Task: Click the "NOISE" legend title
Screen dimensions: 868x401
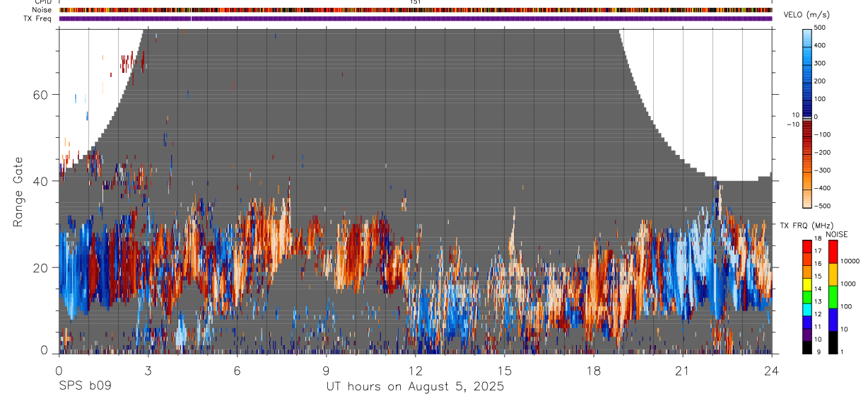Action: coord(837,234)
